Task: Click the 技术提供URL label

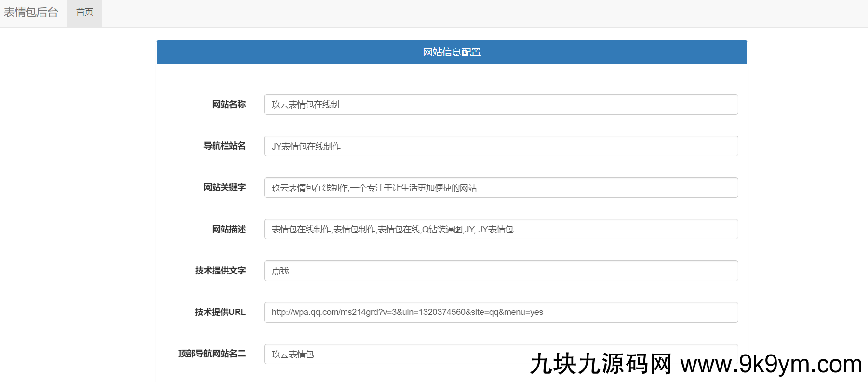Action: pyautogui.click(x=220, y=312)
